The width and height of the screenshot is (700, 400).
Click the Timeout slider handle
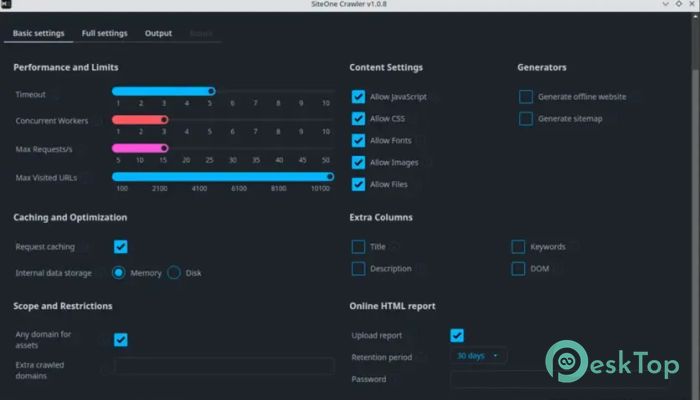tap(211, 92)
